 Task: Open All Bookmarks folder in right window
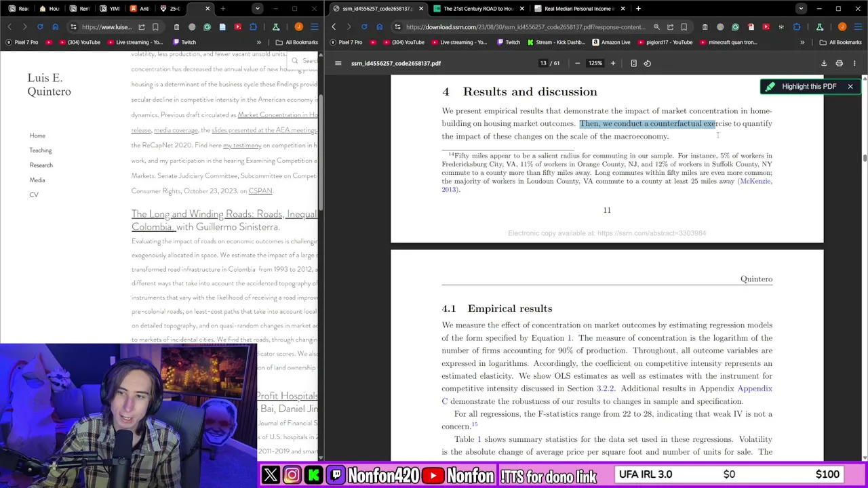[x=841, y=42]
